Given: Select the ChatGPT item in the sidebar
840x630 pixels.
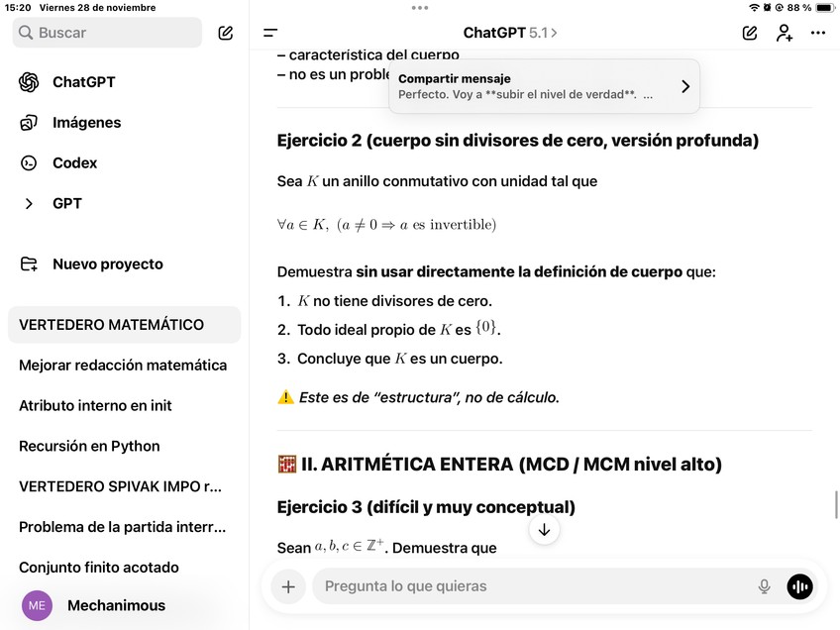Looking at the screenshot, I should pyautogui.click(x=83, y=82).
